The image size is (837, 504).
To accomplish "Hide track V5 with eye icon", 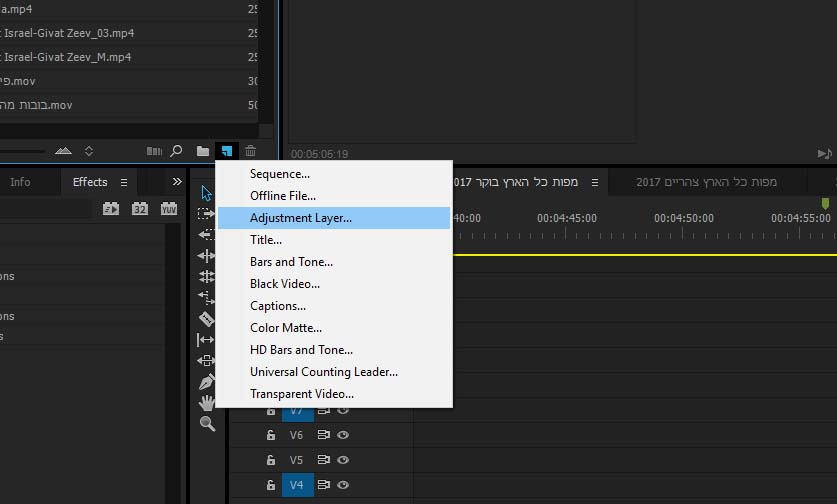I will point(343,460).
